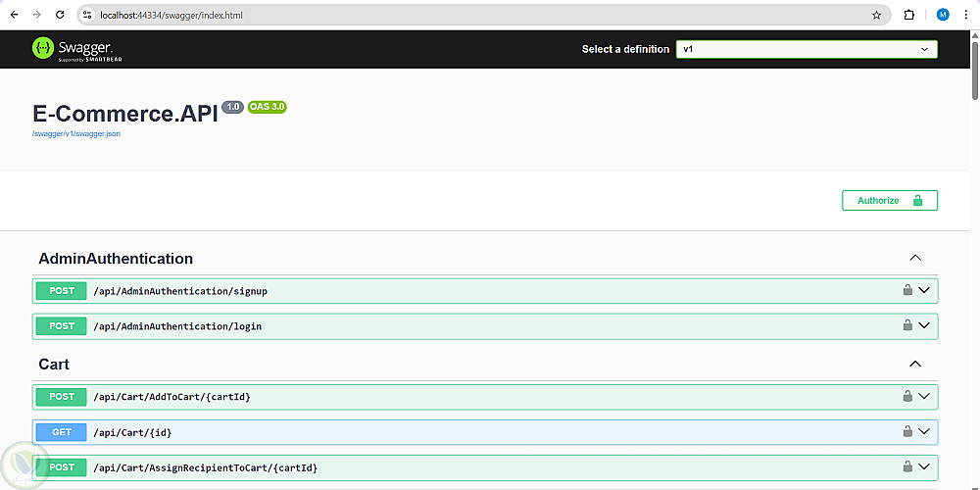Screen dimensions: 980x490
Task: Click the lock icon on signup endpoint
Action: pyautogui.click(x=907, y=290)
